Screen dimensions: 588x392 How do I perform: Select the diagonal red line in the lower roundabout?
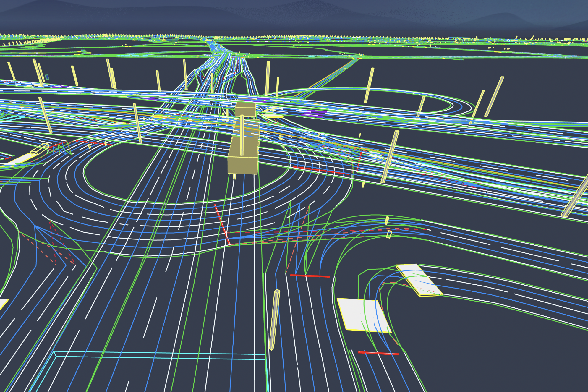(x=222, y=224)
